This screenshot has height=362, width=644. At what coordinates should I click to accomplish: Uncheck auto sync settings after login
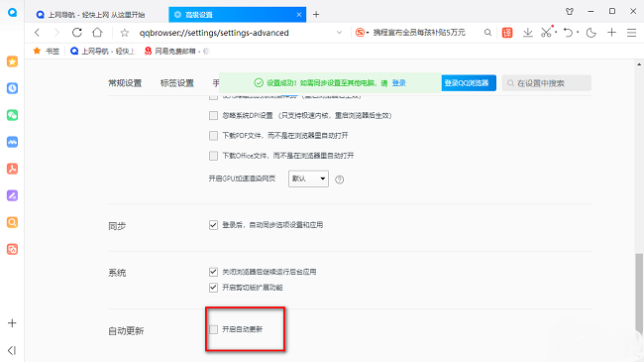click(x=213, y=225)
